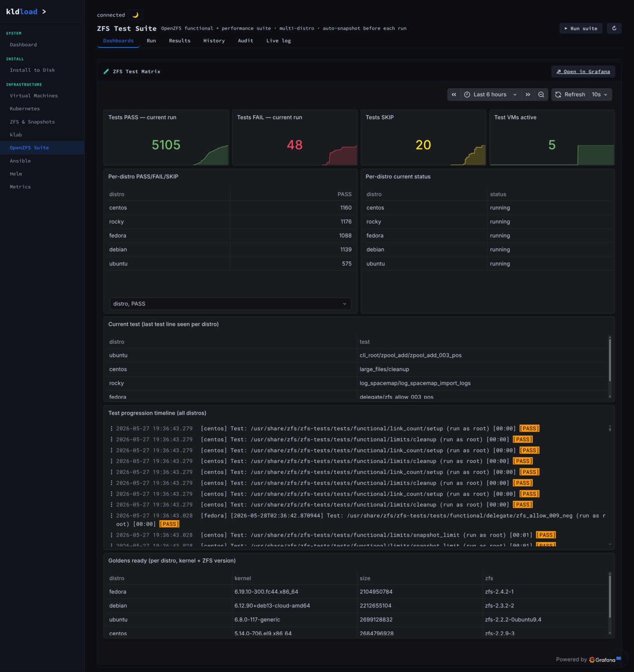Click the kldload logo
634x672 pixels.
(26, 12)
